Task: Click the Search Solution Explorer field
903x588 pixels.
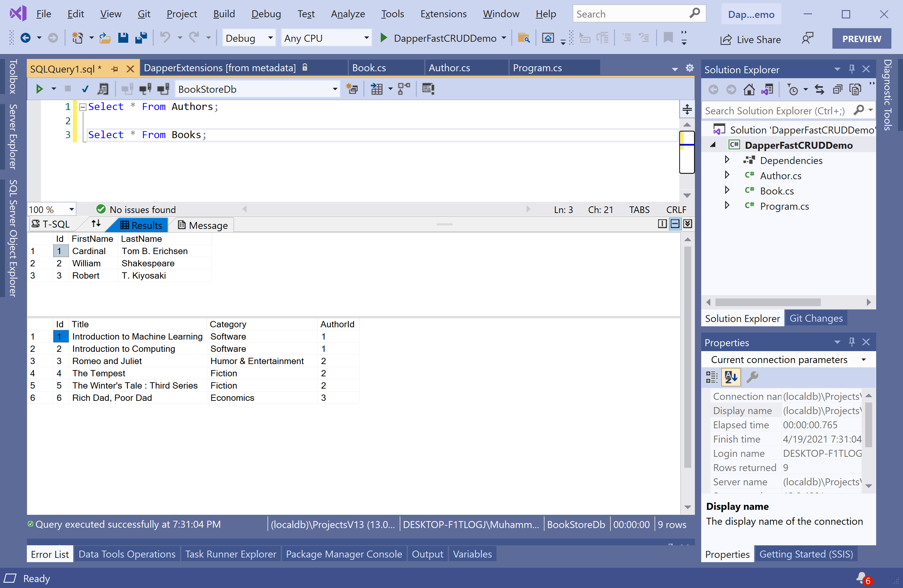Action: (x=774, y=111)
